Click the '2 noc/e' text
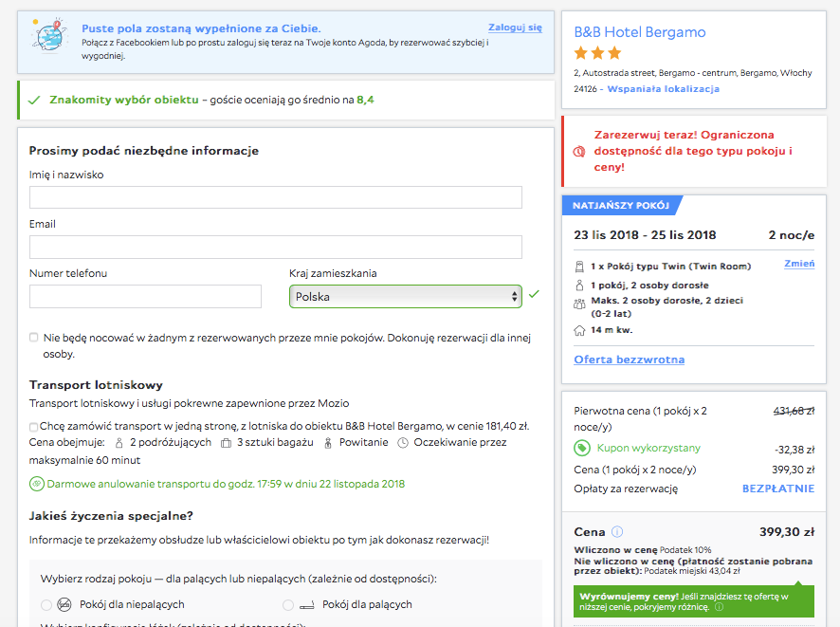Screen dimensions: 840x627 792,235
